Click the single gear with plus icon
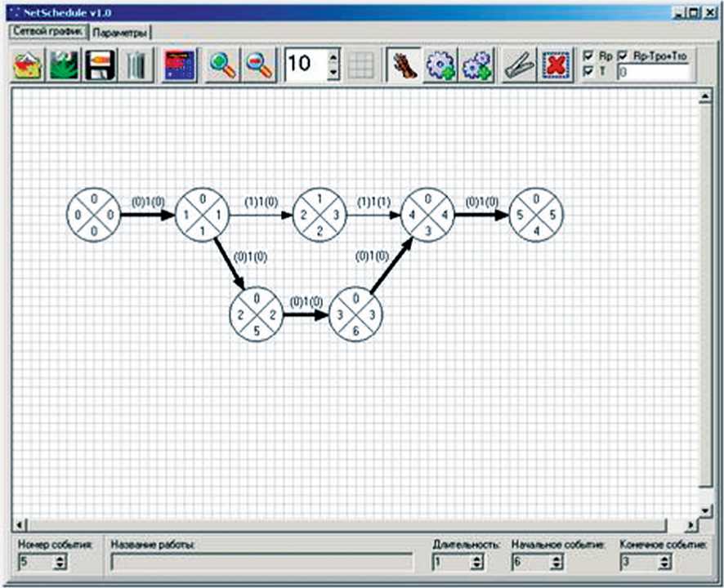 440,65
